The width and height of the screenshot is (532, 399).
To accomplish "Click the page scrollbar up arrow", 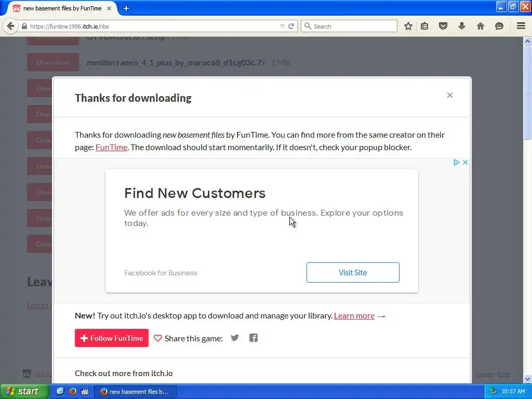I will [527, 42].
